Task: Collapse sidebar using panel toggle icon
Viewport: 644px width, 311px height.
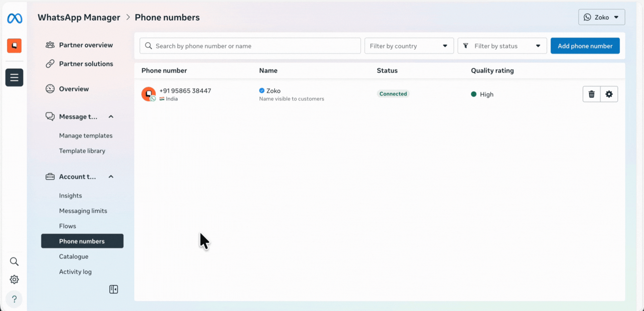Action: click(x=114, y=289)
